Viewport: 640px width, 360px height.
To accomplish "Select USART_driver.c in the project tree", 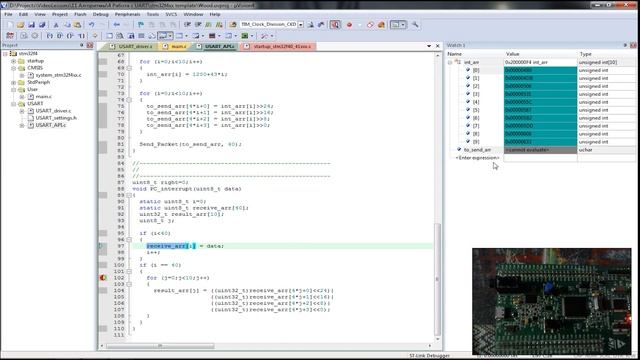I will (x=53, y=111).
